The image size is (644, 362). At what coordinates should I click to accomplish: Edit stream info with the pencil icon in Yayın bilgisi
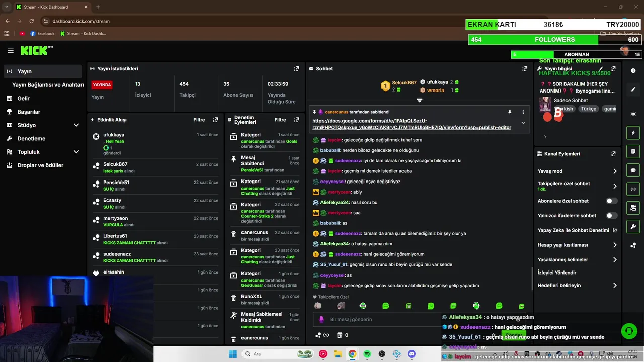tap(601, 69)
